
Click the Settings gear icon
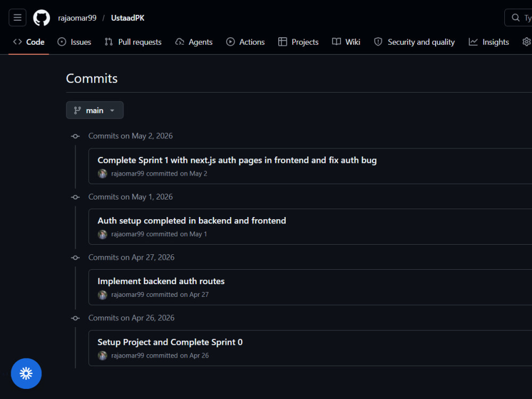[526, 41]
